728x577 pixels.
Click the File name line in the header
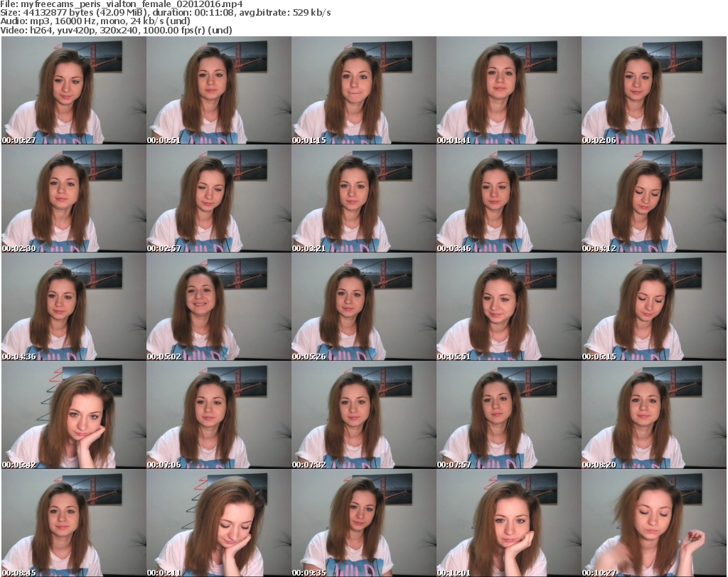point(121,4)
